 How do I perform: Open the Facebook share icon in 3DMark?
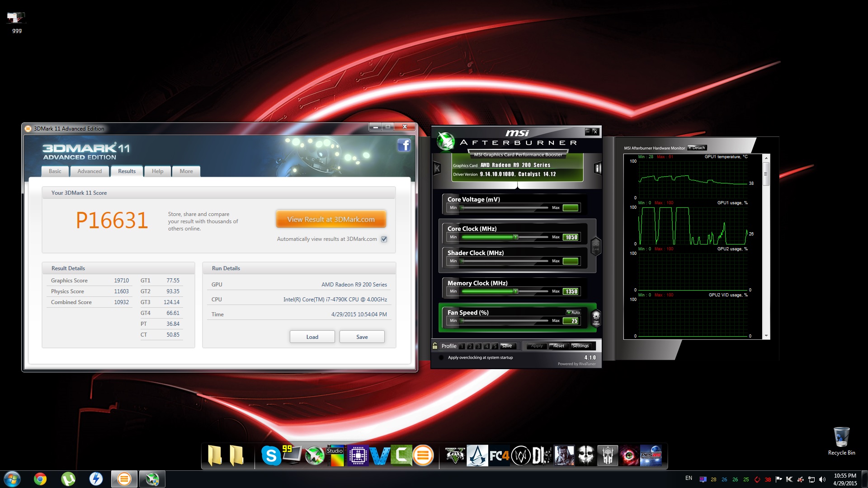(404, 145)
